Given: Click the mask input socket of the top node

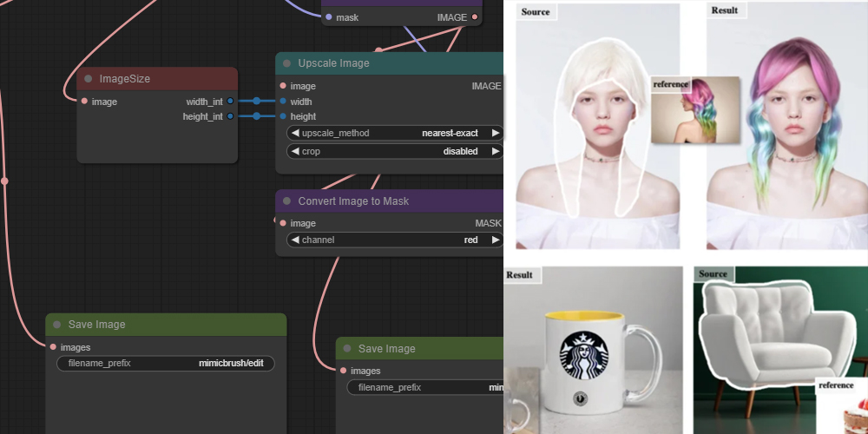Looking at the screenshot, I should [329, 17].
